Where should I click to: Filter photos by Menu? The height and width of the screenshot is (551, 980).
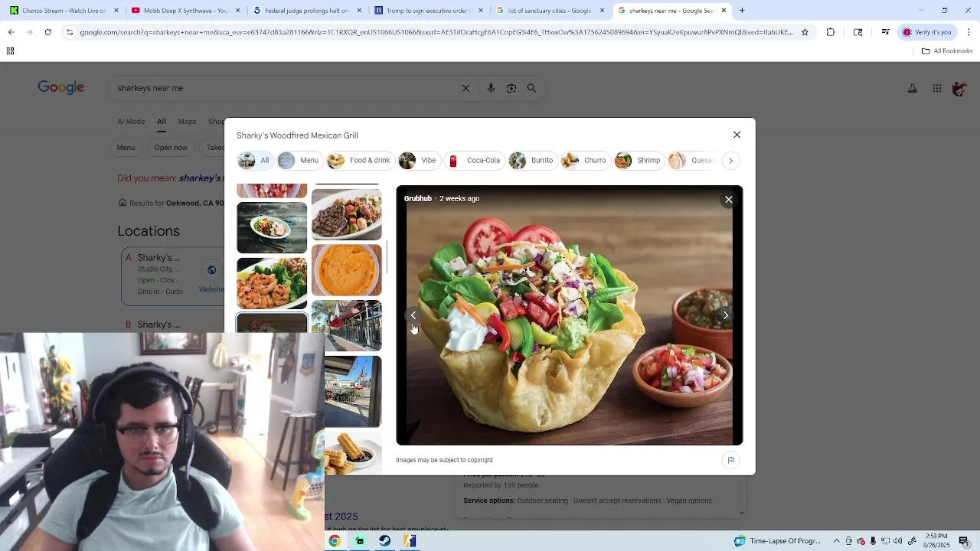[299, 161]
